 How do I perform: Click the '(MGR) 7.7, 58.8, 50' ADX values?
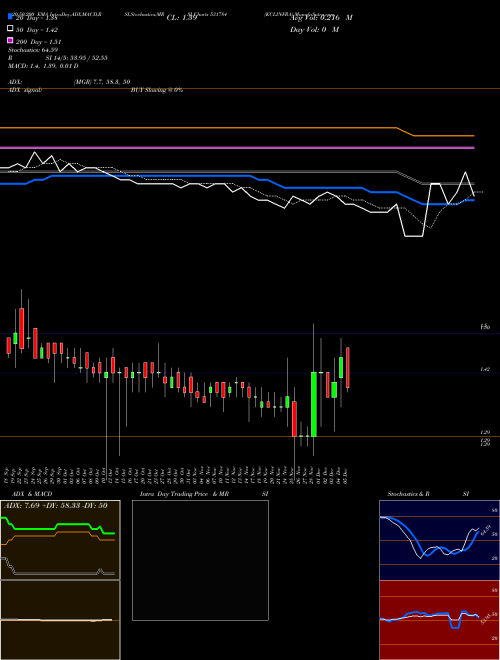pyautogui.click(x=102, y=82)
